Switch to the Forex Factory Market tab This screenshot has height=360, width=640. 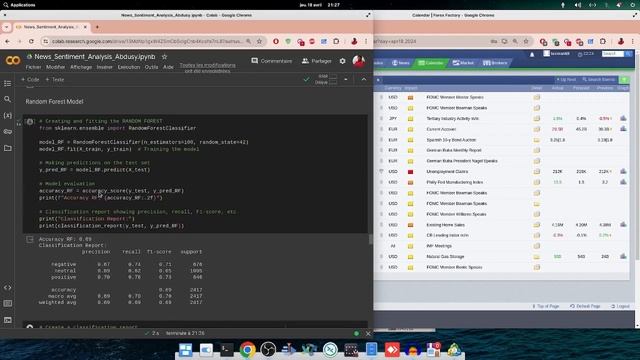[463, 63]
